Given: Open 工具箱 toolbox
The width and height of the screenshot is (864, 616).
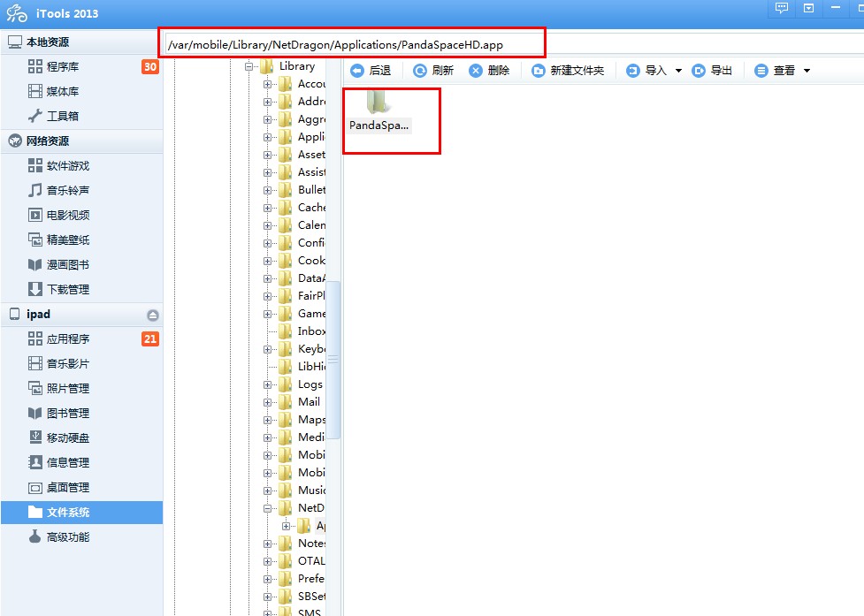Looking at the screenshot, I should point(81,116).
